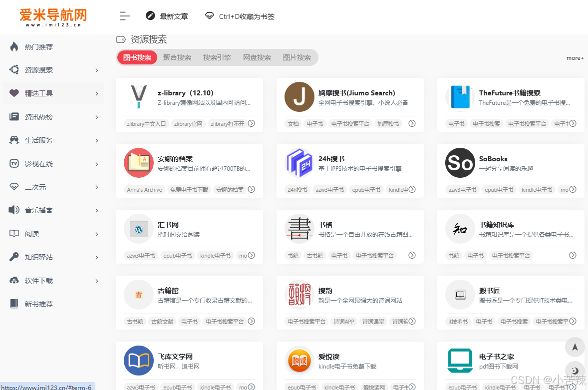Open 安娜的档案 red book logo
Image resolution: width=588 pixels, height=390 pixels.
[x=139, y=163]
